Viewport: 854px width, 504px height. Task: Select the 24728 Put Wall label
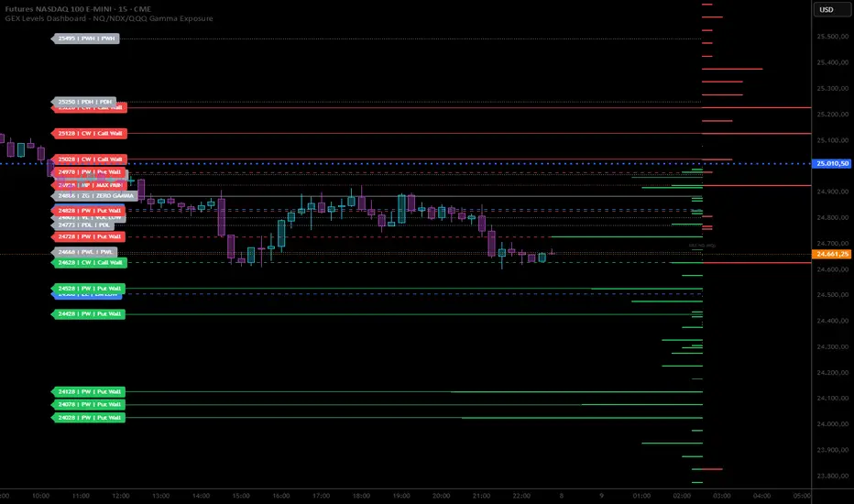(x=89, y=237)
